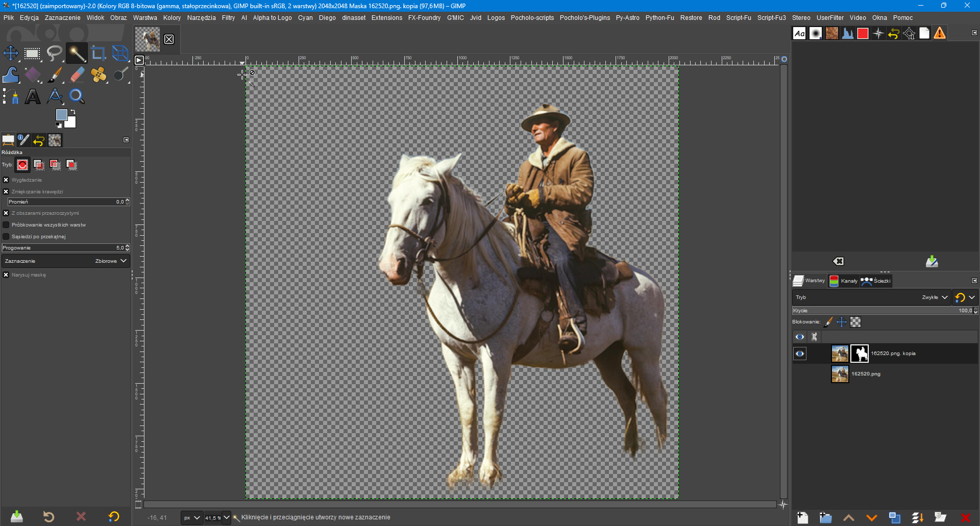
Task: Select the Paths tool
Action: 11,75
